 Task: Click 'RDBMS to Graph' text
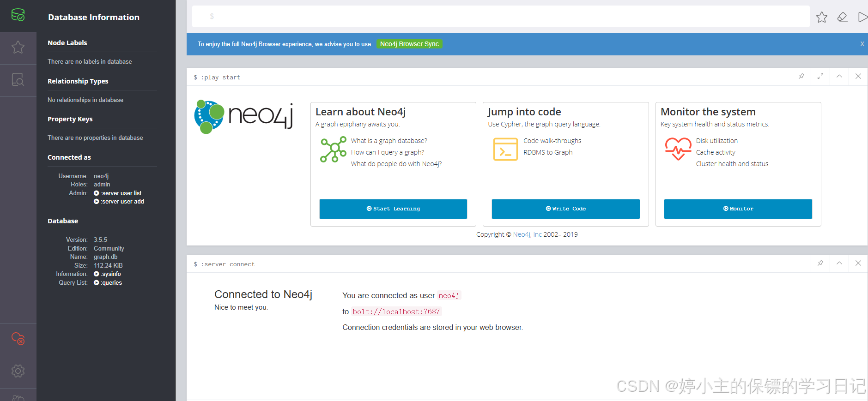coord(548,152)
